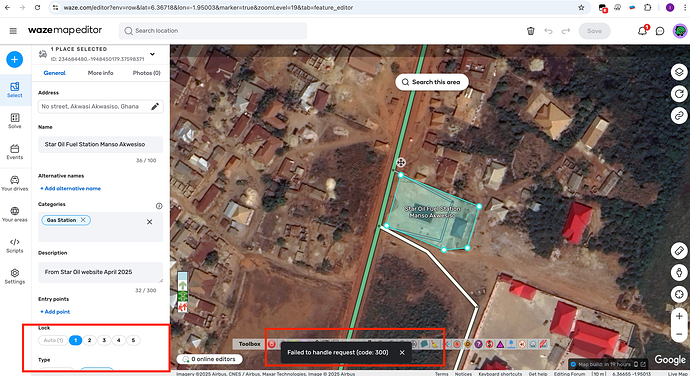This screenshot has width=690, height=376.
Task: Remove the Gas Station category chip
Action: click(x=83, y=220)
